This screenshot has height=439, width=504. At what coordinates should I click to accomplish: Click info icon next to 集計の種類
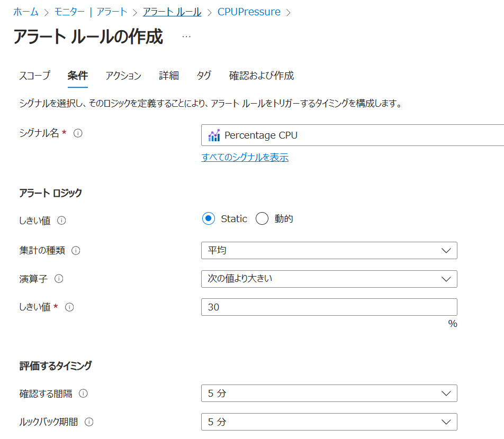(x=76, y=251)
